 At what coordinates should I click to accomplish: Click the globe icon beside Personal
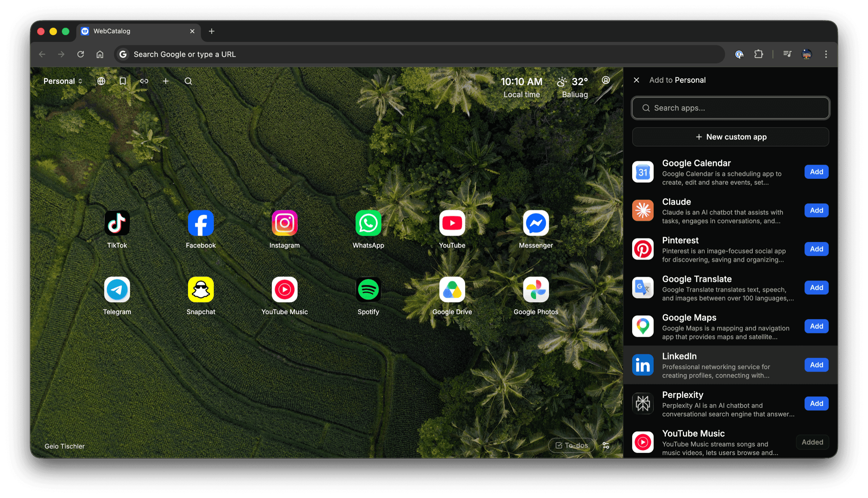coord(101,81)
